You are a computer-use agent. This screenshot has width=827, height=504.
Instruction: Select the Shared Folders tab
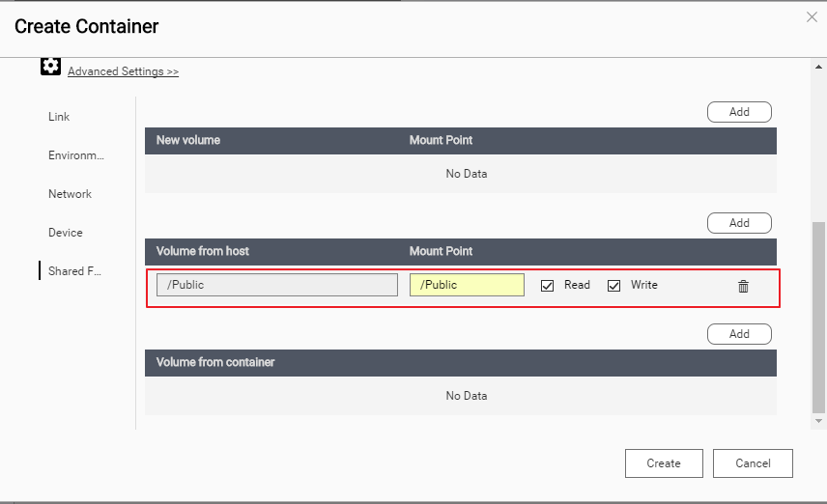point(74,271)
